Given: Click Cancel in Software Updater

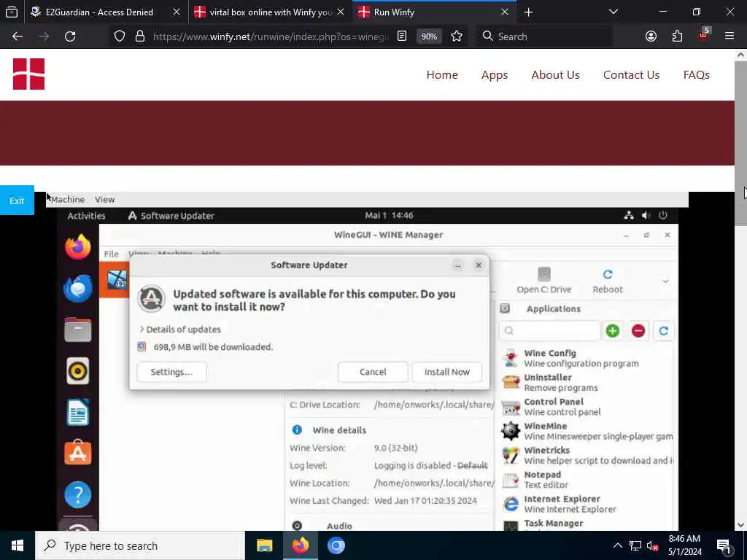Looking at the screenshot, I should 373,372.
